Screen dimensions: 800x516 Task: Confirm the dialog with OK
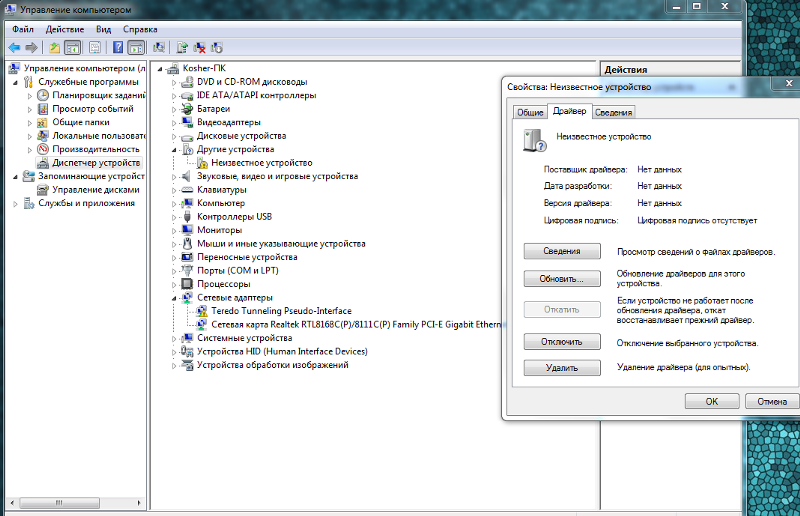pos(712,401)
